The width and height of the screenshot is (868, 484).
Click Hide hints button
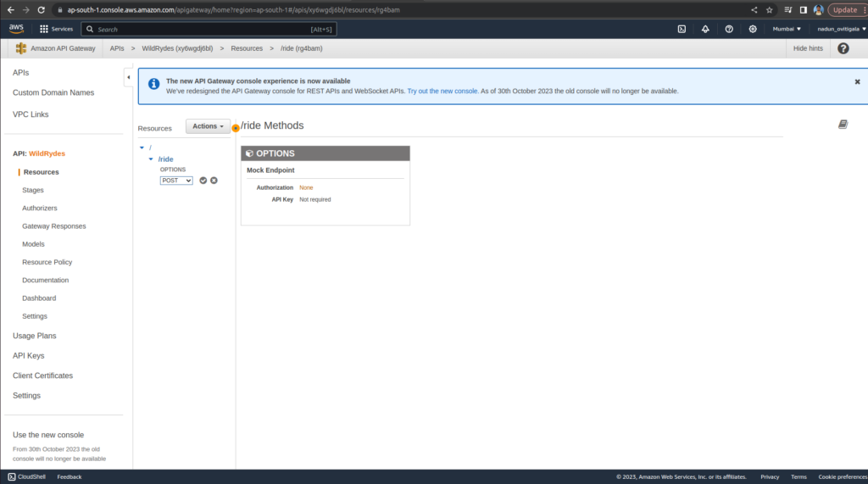(x=808, y=48)
